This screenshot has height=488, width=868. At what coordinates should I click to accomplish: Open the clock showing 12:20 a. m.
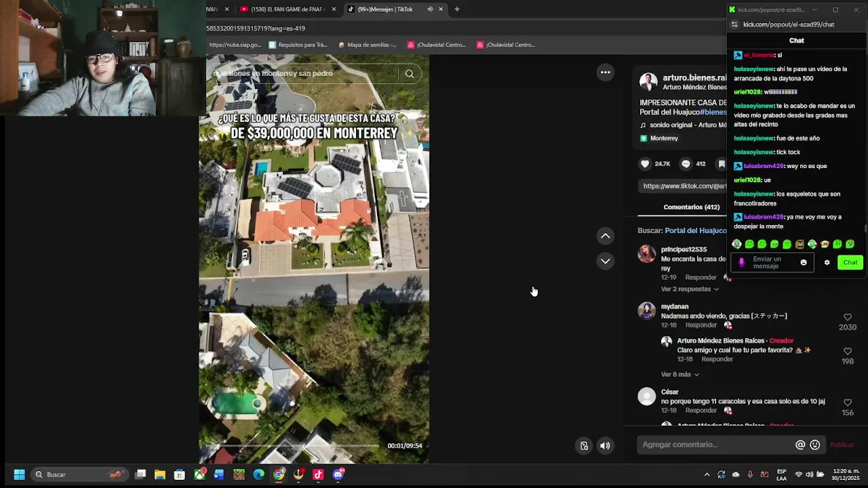847,474
